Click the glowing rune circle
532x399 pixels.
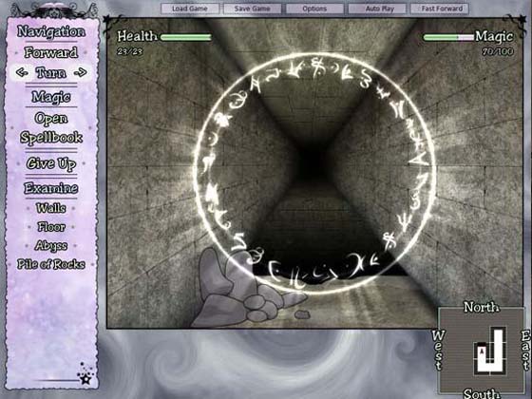pyautogui.click(x=313, y=173)
